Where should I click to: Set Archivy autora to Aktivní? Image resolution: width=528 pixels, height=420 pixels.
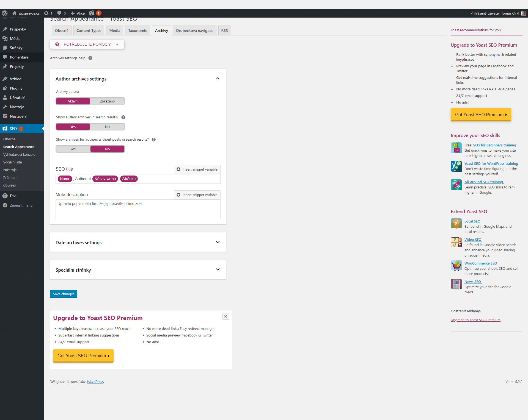click(x=73, y=101)
